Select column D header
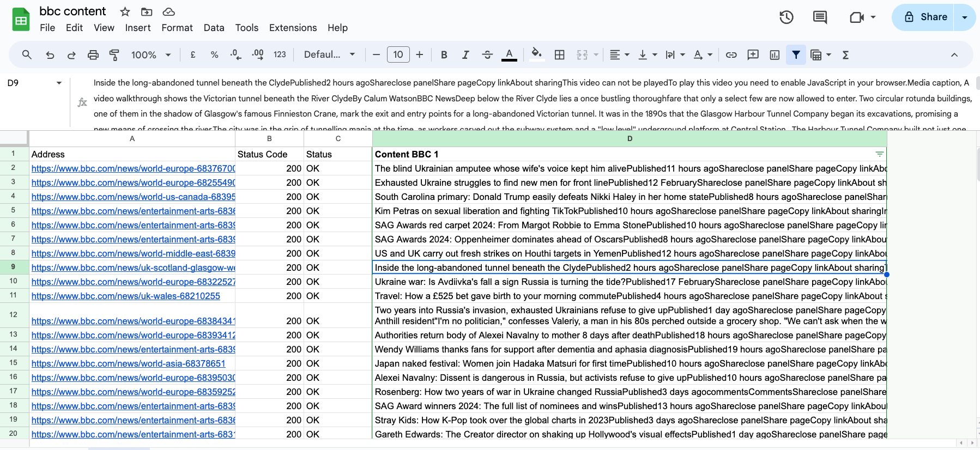Screen dimensions: 980x450 [630, 139]
